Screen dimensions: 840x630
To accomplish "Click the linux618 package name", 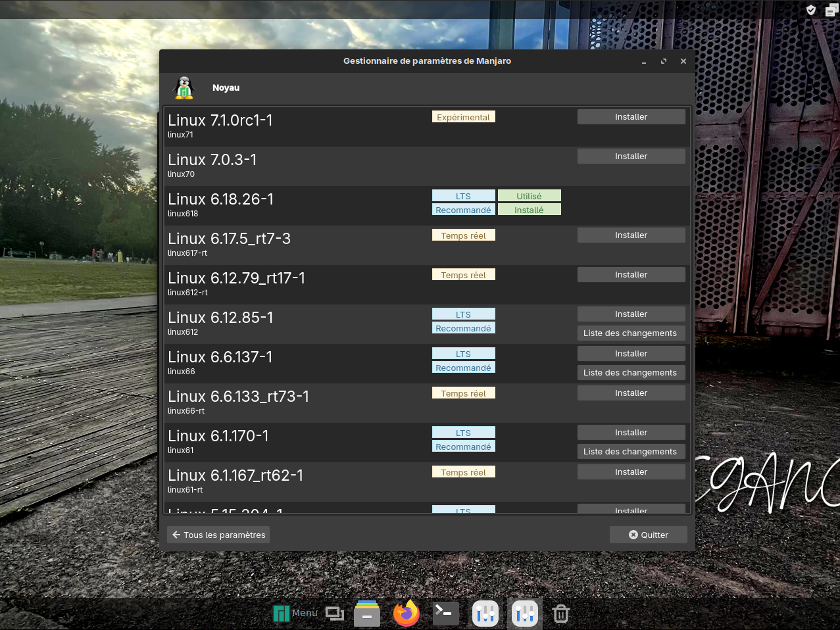I will pos(183,214).
